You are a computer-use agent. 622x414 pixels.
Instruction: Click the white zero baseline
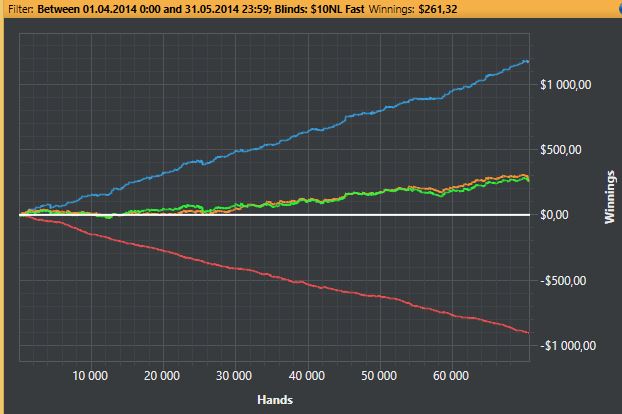275,215
